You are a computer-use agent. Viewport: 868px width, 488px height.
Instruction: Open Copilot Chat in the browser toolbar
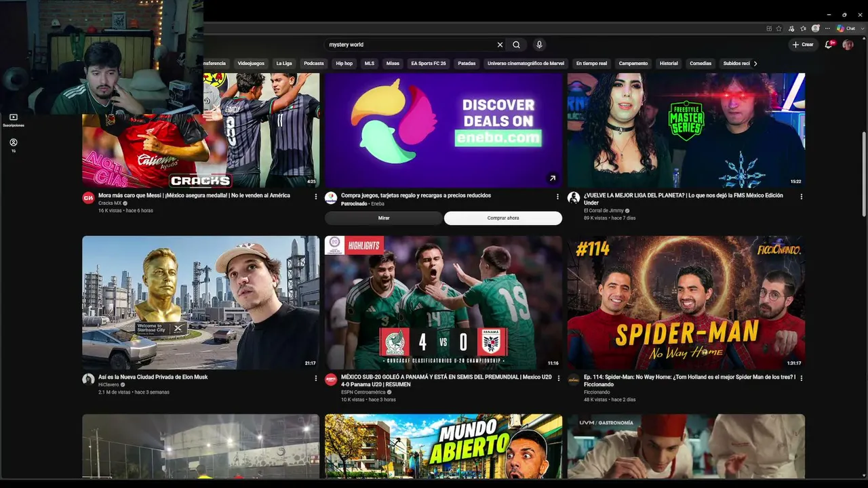[846, 28]
